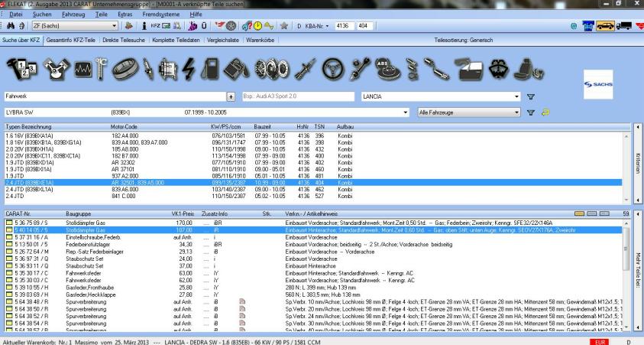Screen dimensions: 644x345
Task: Click the KBA number field showing 4136
Action: pos(344,26)
